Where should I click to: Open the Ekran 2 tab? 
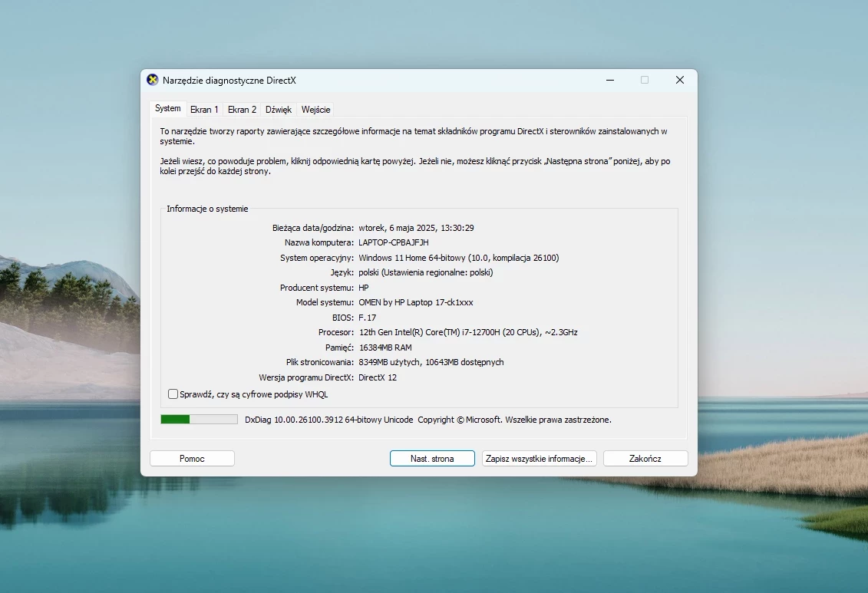[x=242, y=110]
